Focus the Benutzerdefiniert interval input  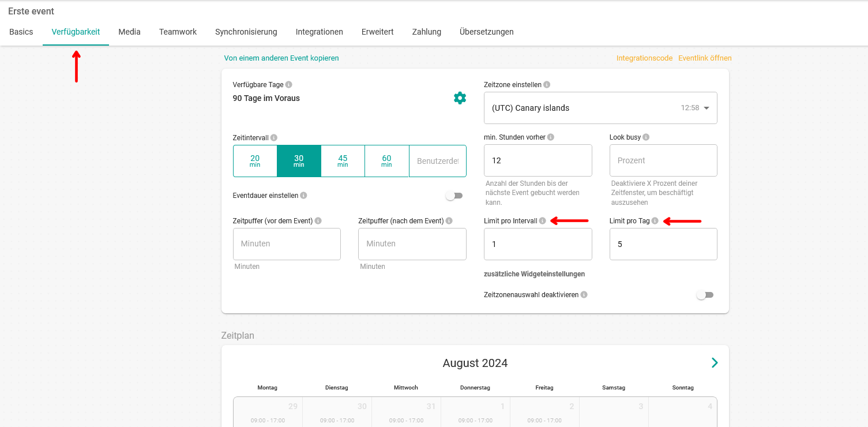pyautogui.click(x=438, y=161)
